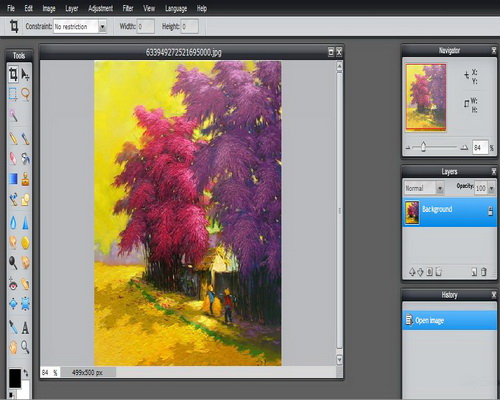Reset colors to default black and white
The image size is (500, 400).
(x=11, y=395)
